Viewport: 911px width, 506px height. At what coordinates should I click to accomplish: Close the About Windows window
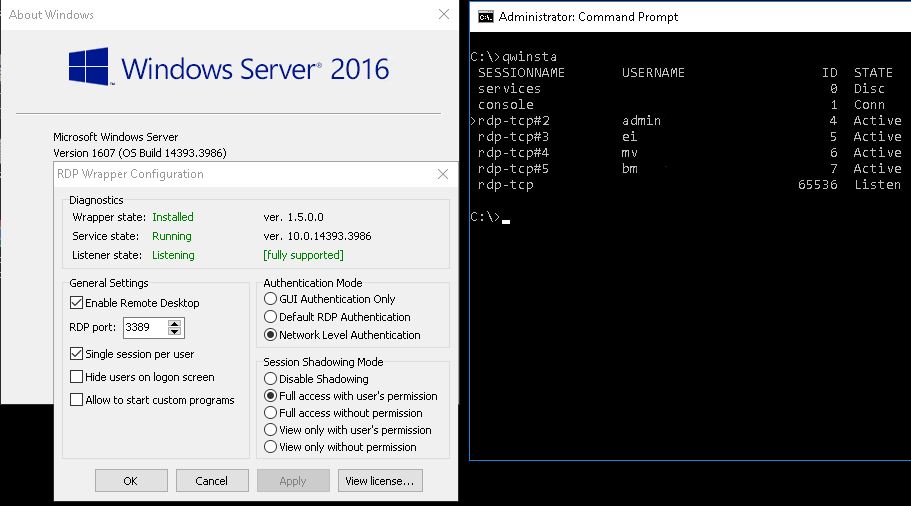tap(444, 14)
